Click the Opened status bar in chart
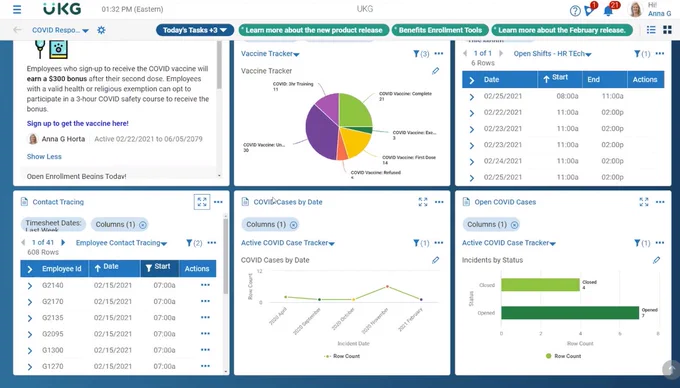Screen dimensions: 680x388 pyautogui.click(x=570, y=313)
